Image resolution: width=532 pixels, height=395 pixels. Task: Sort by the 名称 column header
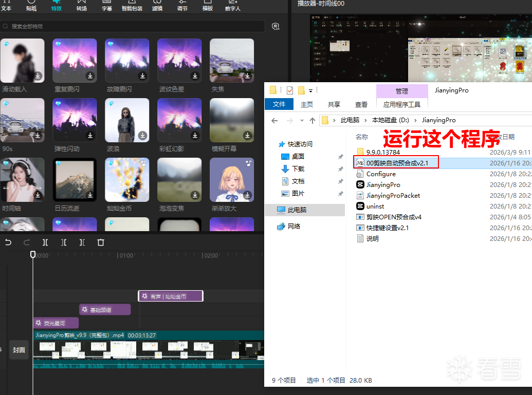(x=362, y=137)
